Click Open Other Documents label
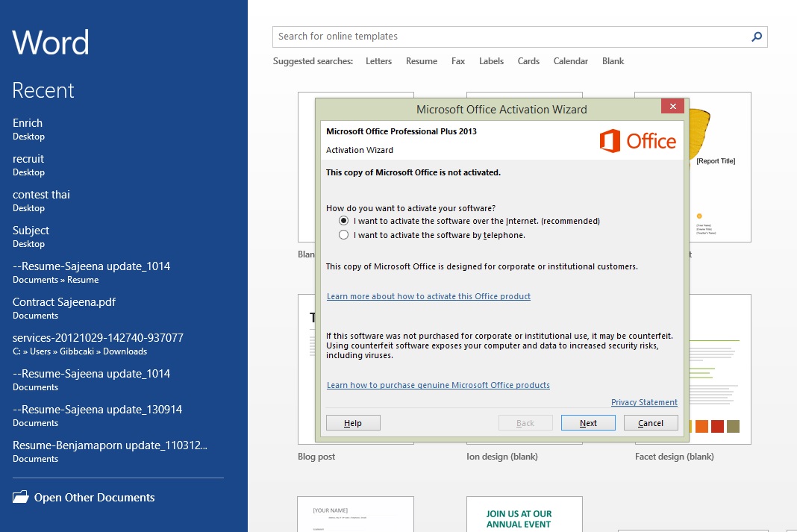The height and width of the screenshot is (532, 797). pyautogui.click(x=94, y=498)
